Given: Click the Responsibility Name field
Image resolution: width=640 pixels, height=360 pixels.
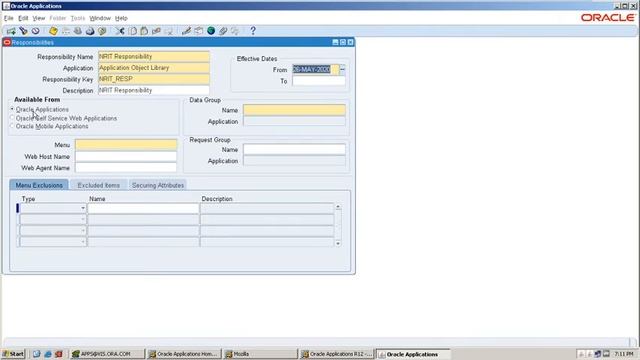Looking at the screenshot, I should point(154,57).
